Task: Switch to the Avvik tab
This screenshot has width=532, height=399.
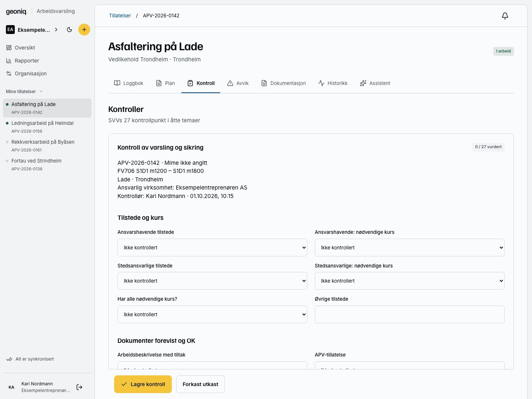Action: 238,83
